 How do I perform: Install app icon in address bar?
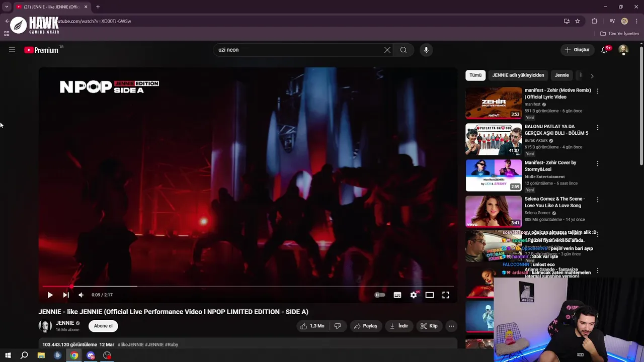(x=567, y=21)
